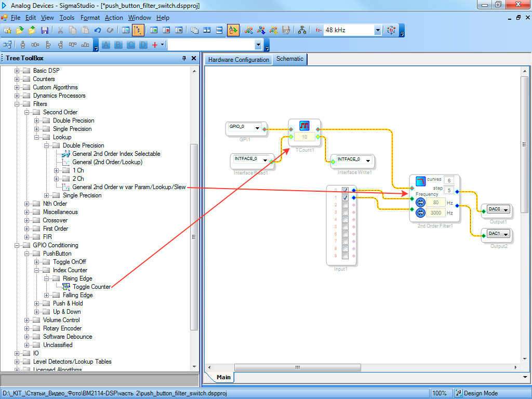This screenshot has height=399, width=532.
Task: Open the Tools menu
Action: coord(66,18)
